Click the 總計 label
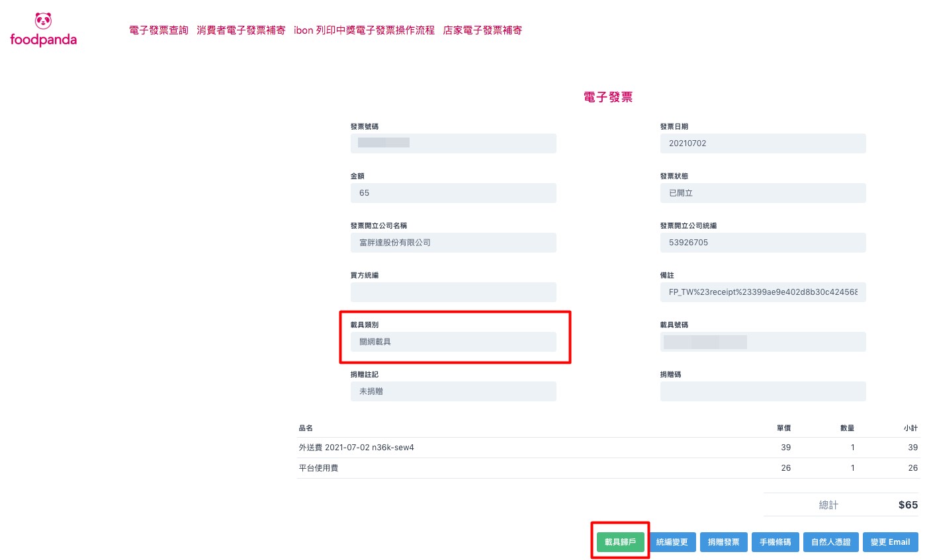This screenshot has width=931, height=560. click(x=828, y=505)
